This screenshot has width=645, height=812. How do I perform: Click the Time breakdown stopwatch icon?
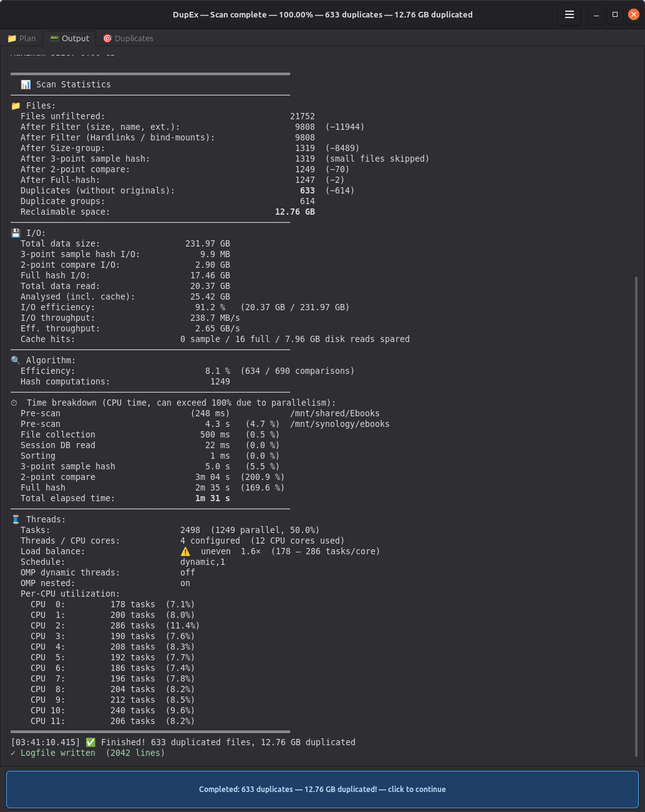(14, 403)
